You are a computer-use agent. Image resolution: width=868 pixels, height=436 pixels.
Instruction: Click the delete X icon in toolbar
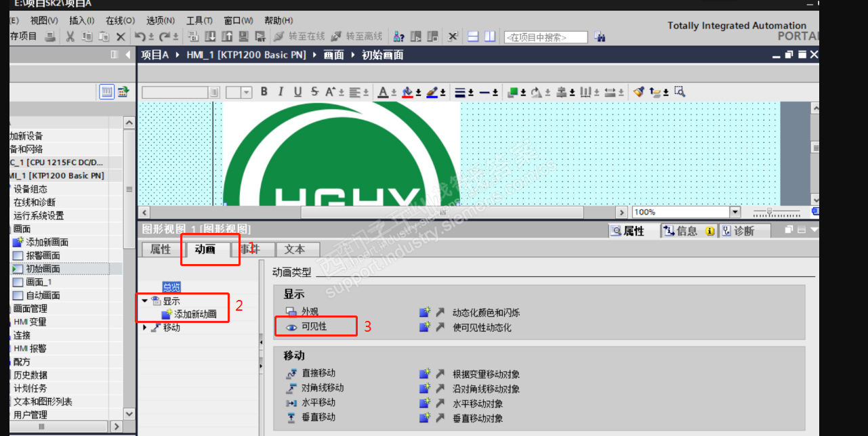tap(121, 37)
